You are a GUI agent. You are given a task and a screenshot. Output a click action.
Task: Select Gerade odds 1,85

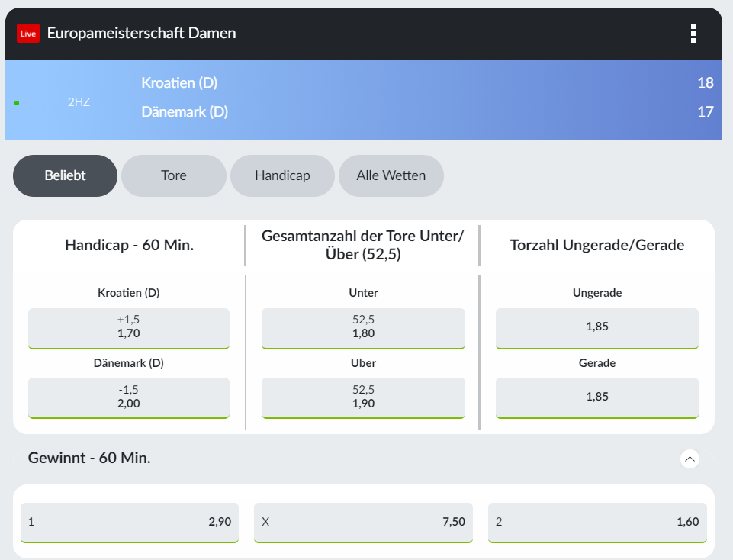pyautogui.click(x=597, y=397)
